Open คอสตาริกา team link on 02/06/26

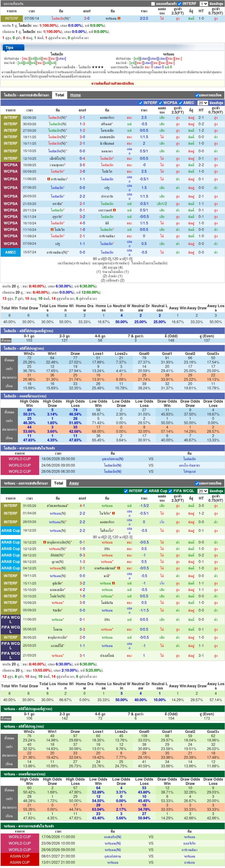point(107,118)
